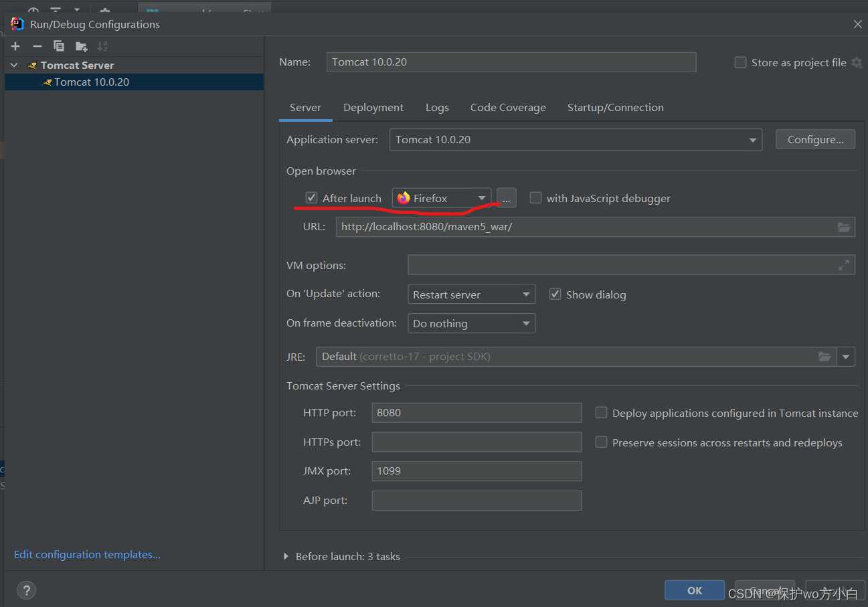Click the OK button
This screenshot has height=607, width=868.
[x=695, y=590]
